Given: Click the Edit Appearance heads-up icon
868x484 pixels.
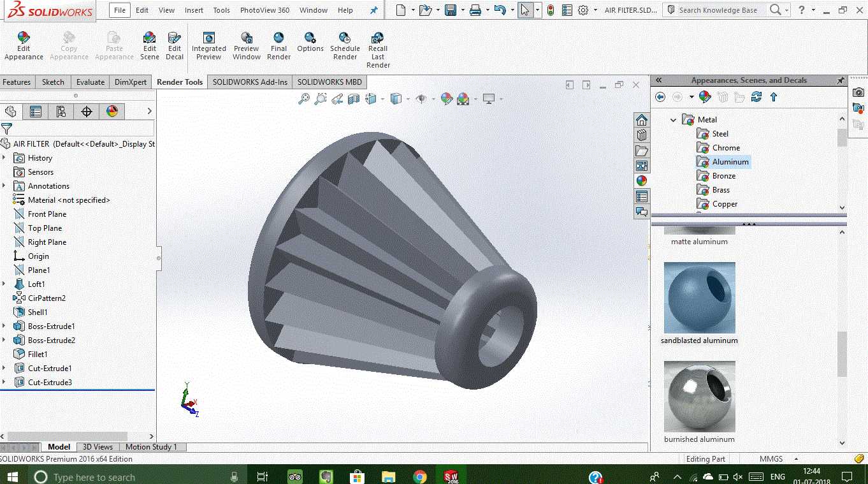Looking at the screenshot, I should [447, 99].
